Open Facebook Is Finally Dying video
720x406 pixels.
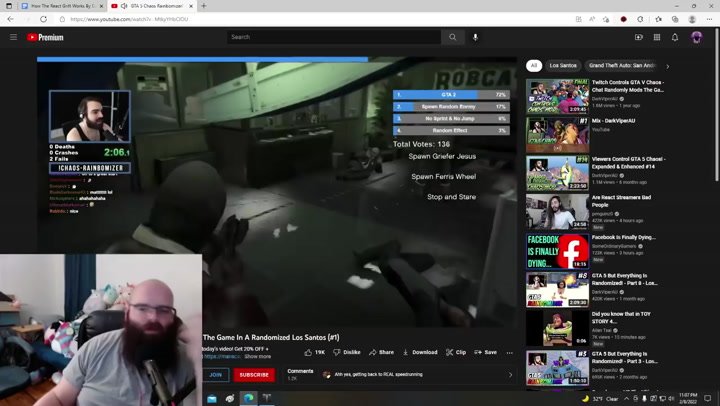pos(557,251)
